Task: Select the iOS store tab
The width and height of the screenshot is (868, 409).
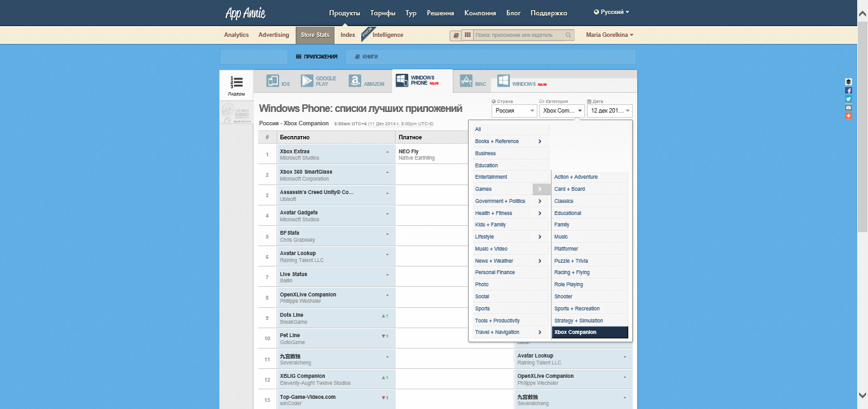Action: point(278,81)
